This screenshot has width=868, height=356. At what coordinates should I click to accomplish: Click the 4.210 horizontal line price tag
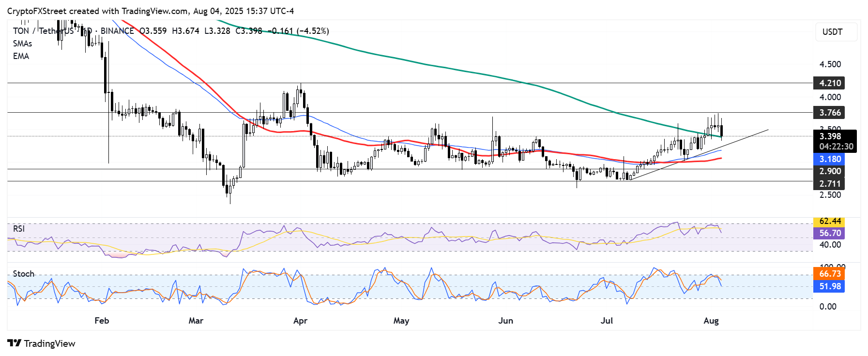(x=829, y=83)
